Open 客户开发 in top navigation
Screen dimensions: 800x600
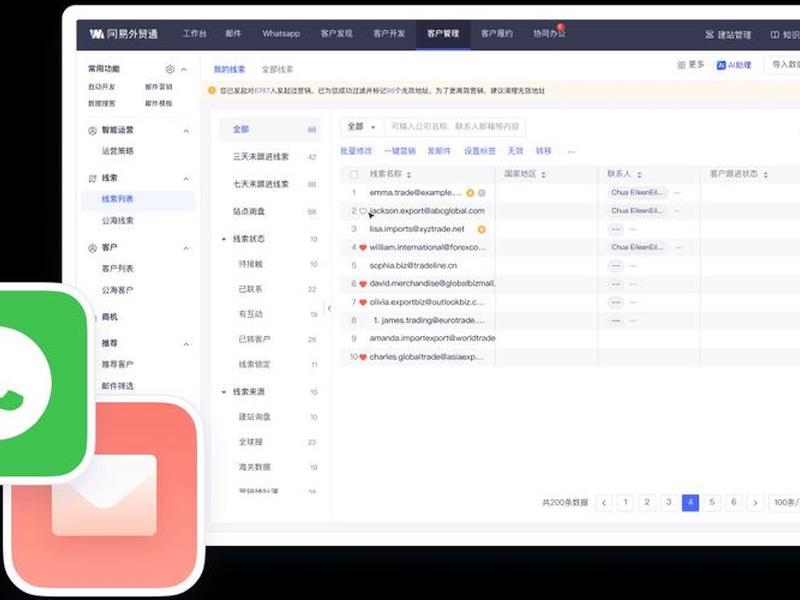[389, 34]
